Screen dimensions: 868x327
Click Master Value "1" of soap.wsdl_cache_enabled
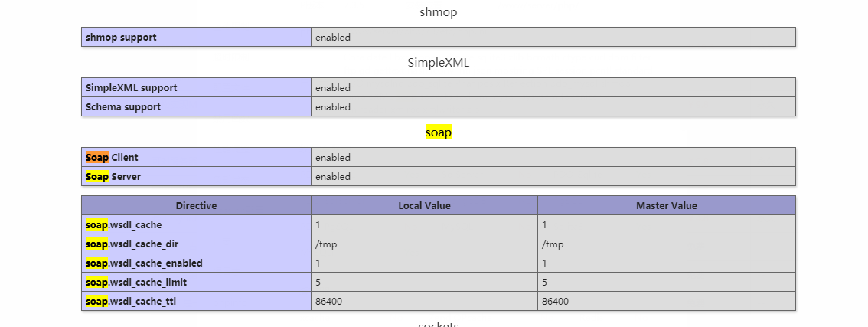[x=545, y=263]
